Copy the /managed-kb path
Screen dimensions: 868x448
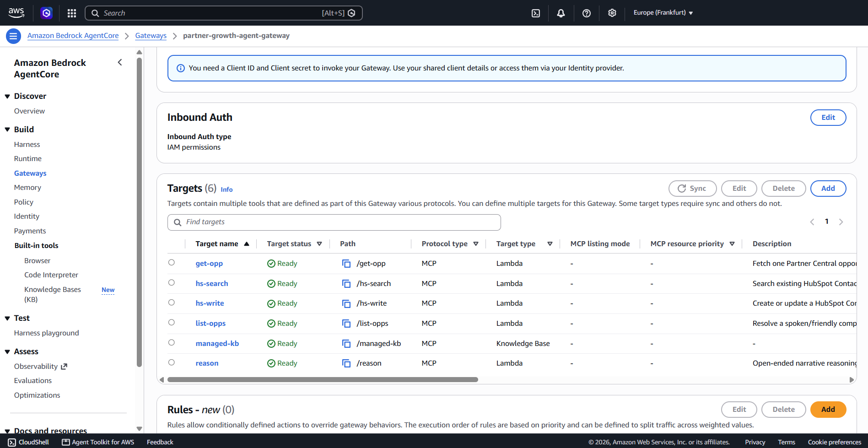point(346,344)
